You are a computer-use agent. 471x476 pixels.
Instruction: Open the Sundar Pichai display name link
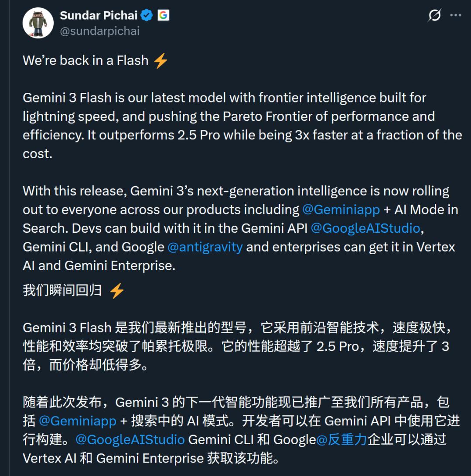tap(99, 15)
